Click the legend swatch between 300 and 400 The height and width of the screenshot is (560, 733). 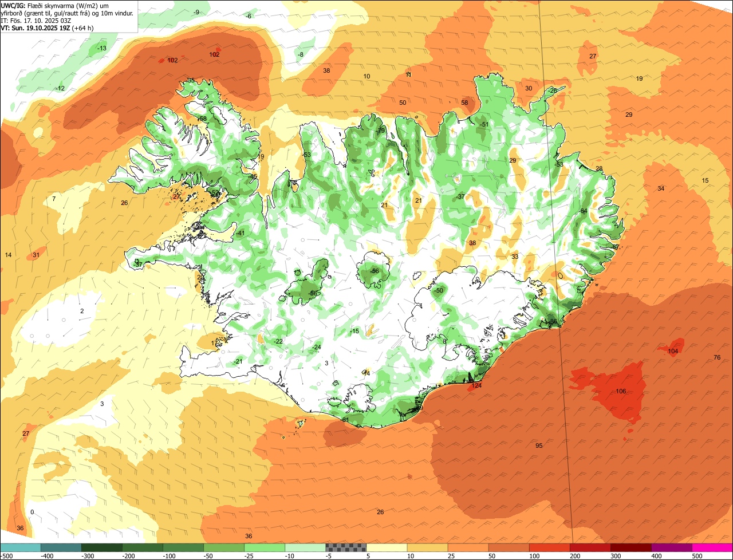pyautogui.click(x=631, y=547)
